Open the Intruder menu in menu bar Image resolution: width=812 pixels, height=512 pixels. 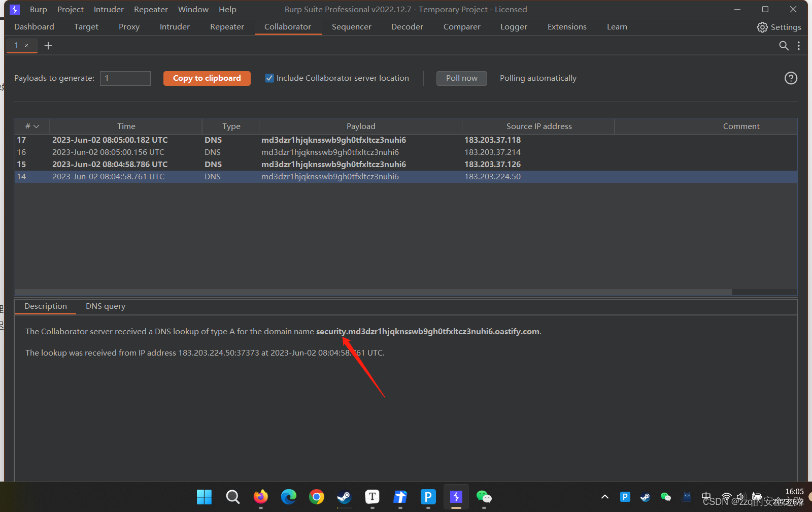pos(109,10)
